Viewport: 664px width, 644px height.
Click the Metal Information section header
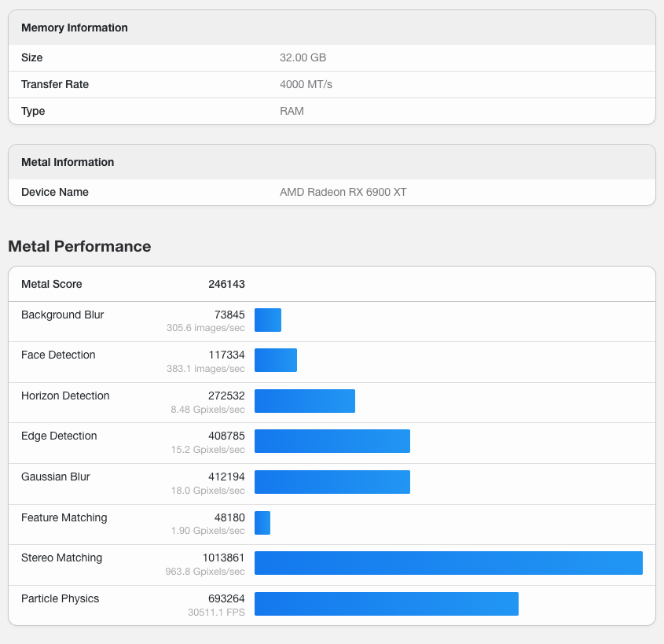68,162
